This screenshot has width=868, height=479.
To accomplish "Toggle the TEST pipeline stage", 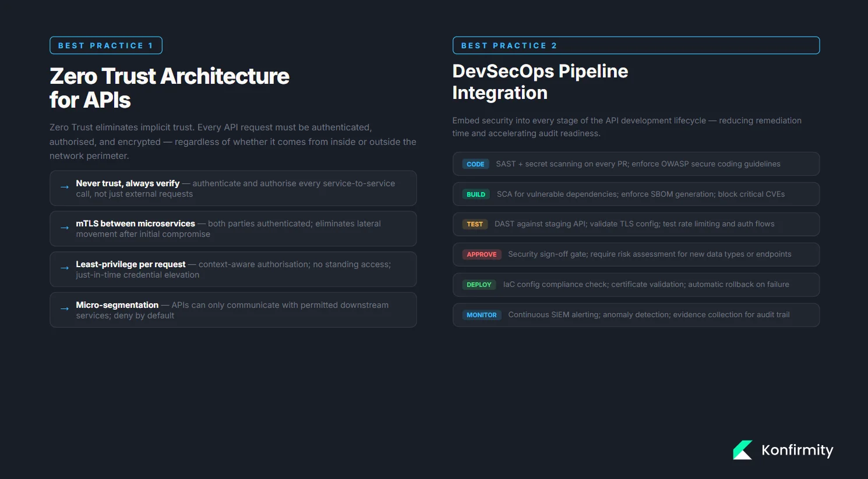I will click(474, 223).
